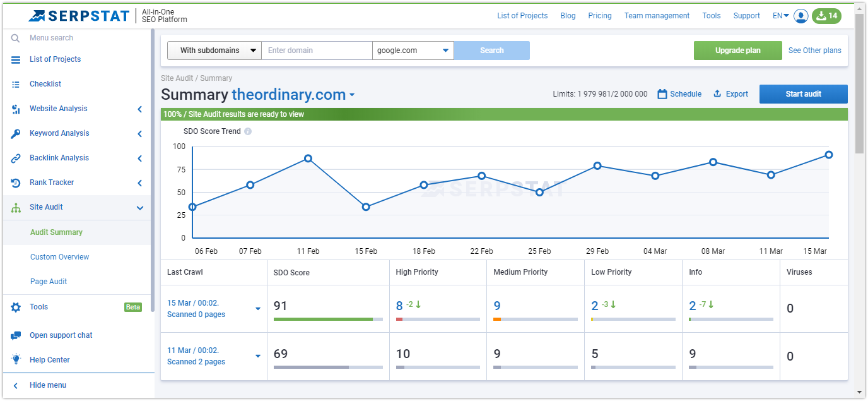Click the List of Projects hamburger icon
868x401 pixels.
[16, 59]
